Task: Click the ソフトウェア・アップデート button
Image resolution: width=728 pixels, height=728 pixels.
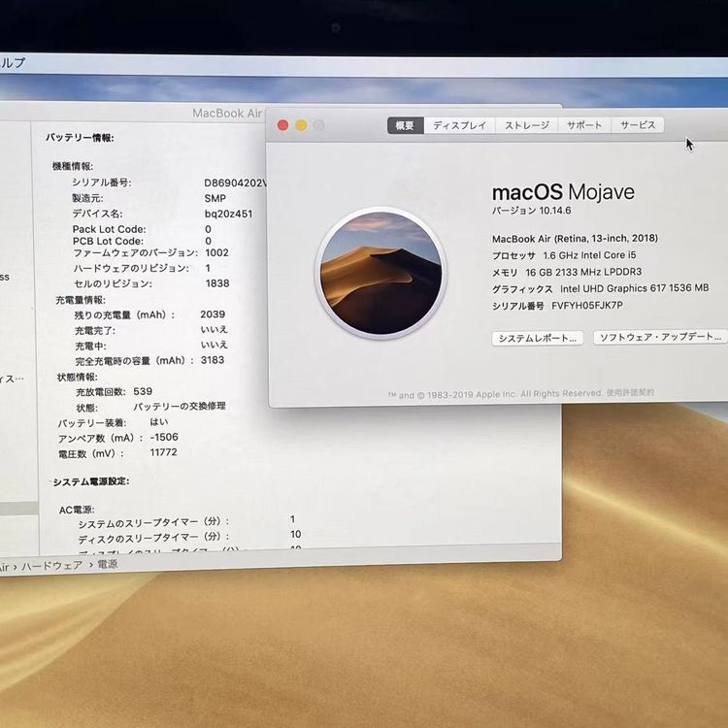Action: [x=660, y=337]
